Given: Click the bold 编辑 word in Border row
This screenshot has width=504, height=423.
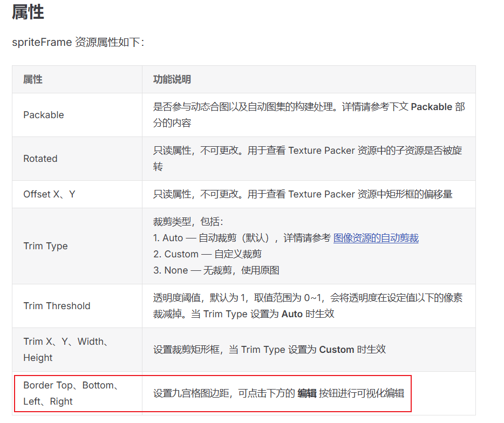Looking at the screenshot, I should tap(307, 393).
